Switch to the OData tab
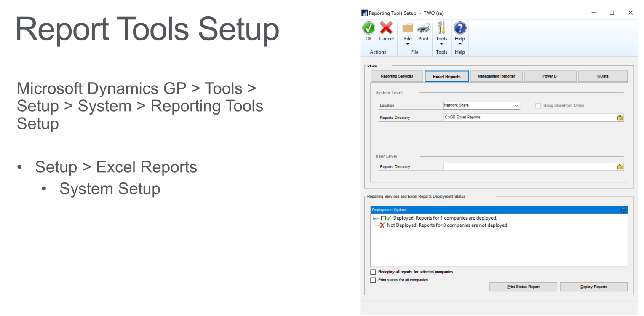 coord(603,76)
